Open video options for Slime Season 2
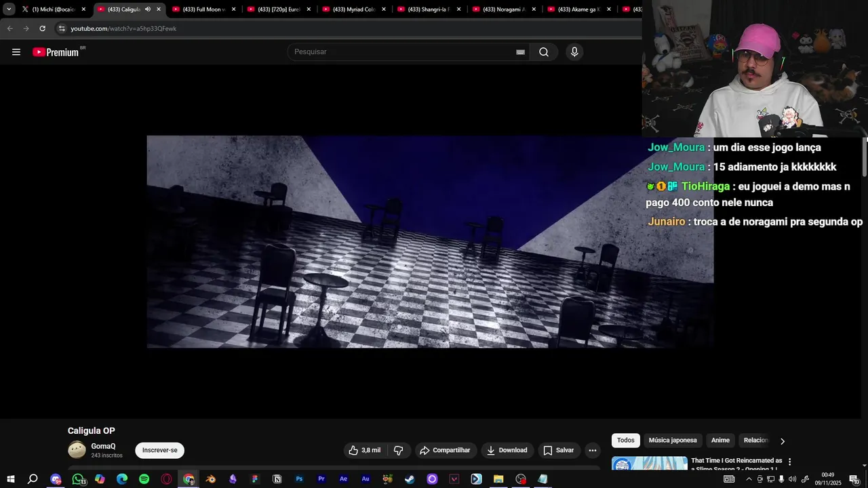The image size is (868, 488). coord(789,462)
